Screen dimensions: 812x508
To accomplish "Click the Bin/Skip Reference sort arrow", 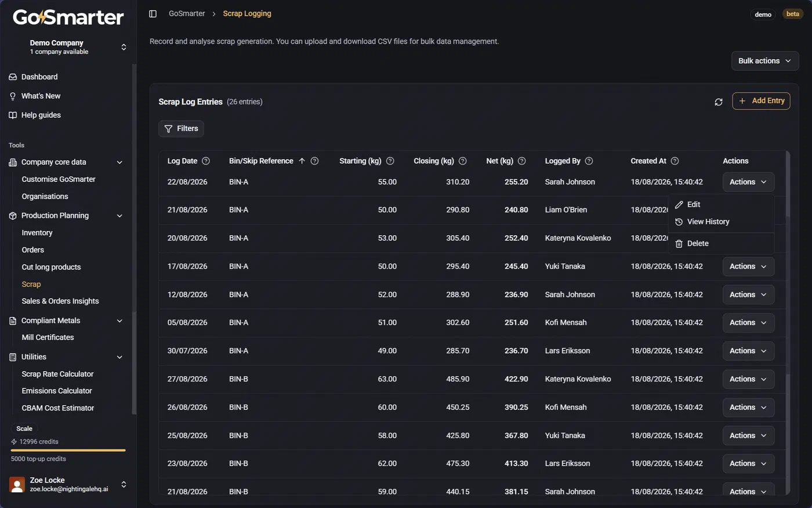I will click(x=302, y=161).
